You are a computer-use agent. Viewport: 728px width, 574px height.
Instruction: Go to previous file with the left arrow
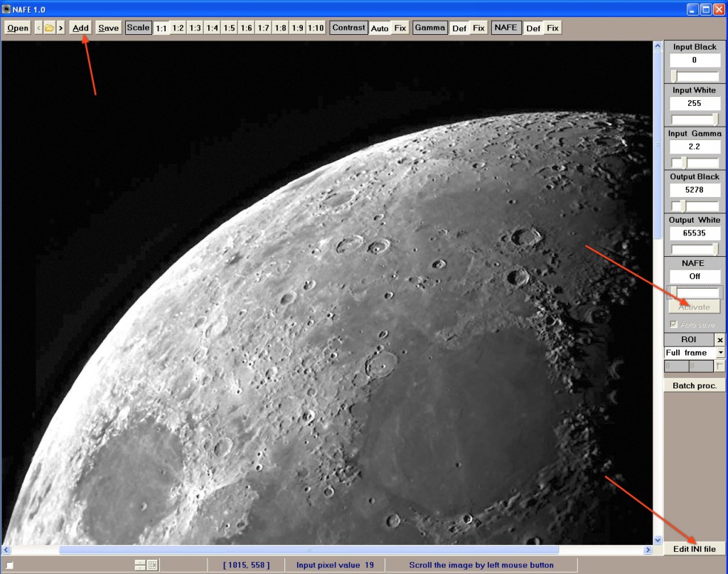[39, 28]
